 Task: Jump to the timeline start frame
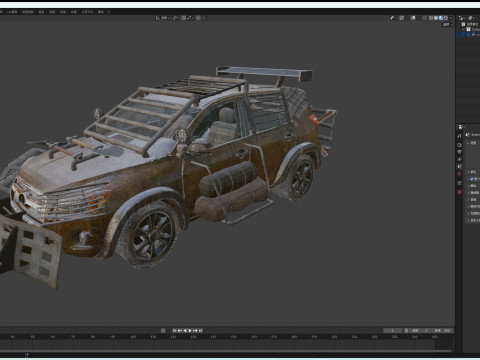(174, 331)
